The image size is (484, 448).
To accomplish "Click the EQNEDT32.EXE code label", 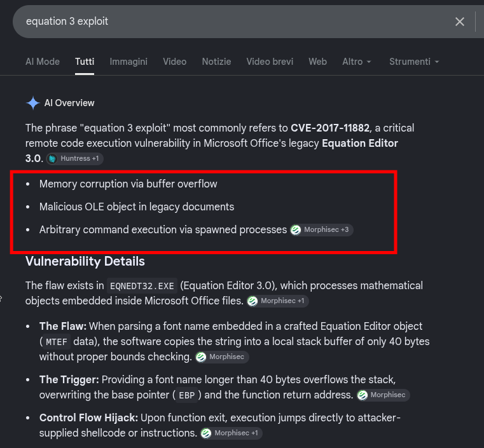I will tap(142, 286).
